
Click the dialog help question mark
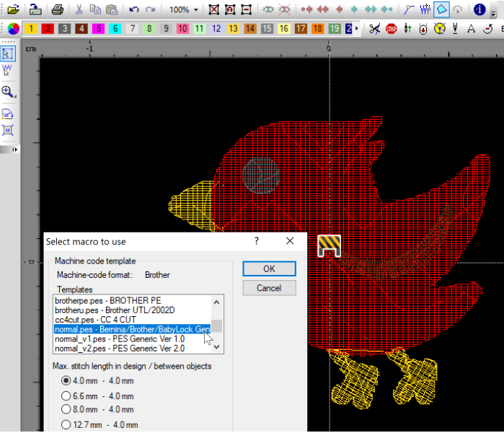(257, 241)
